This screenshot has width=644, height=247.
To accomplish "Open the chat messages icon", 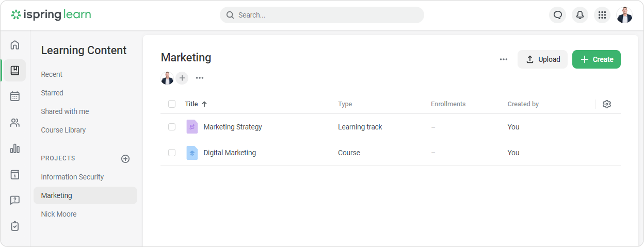I will click(x=557, y=15).
